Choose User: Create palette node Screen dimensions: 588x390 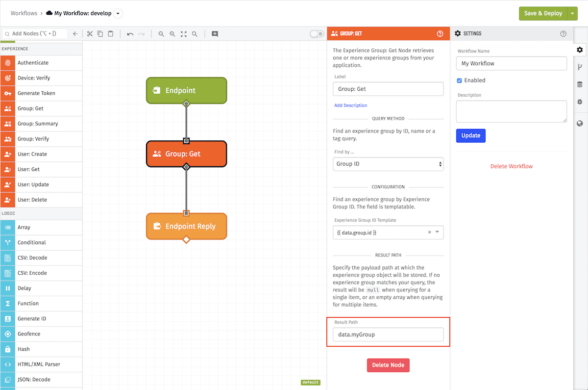coord(41,154)
